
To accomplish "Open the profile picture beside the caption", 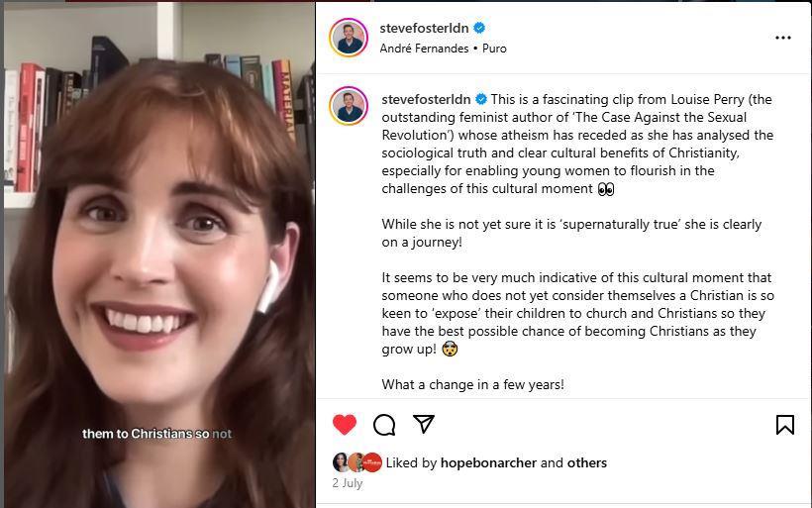I will (349, 106).
